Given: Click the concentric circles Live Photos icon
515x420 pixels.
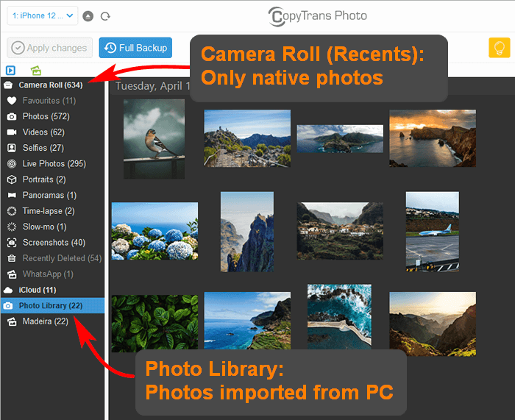Looking at the screenshot, I should click(12, 163).
